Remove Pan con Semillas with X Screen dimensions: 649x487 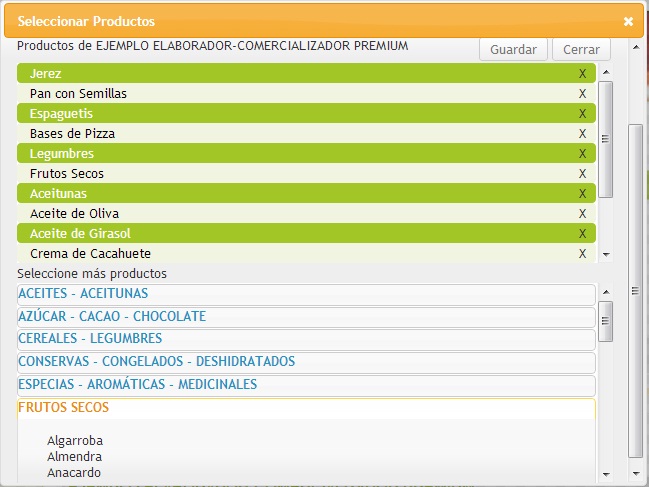[582, 94]
